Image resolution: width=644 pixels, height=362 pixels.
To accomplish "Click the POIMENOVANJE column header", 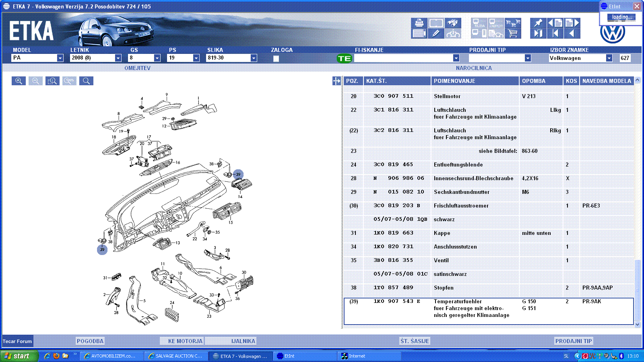I will tap(475, 81).
